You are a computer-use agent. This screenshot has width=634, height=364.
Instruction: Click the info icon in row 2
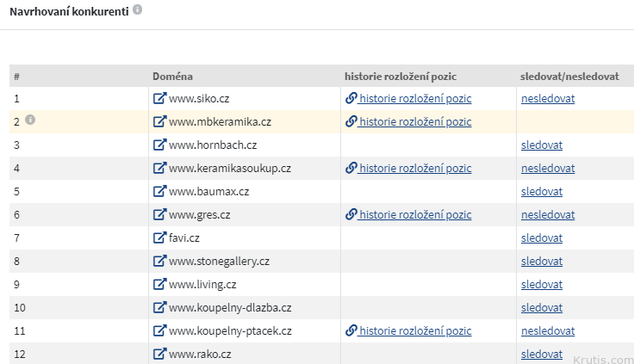click(x=30, y=120)
